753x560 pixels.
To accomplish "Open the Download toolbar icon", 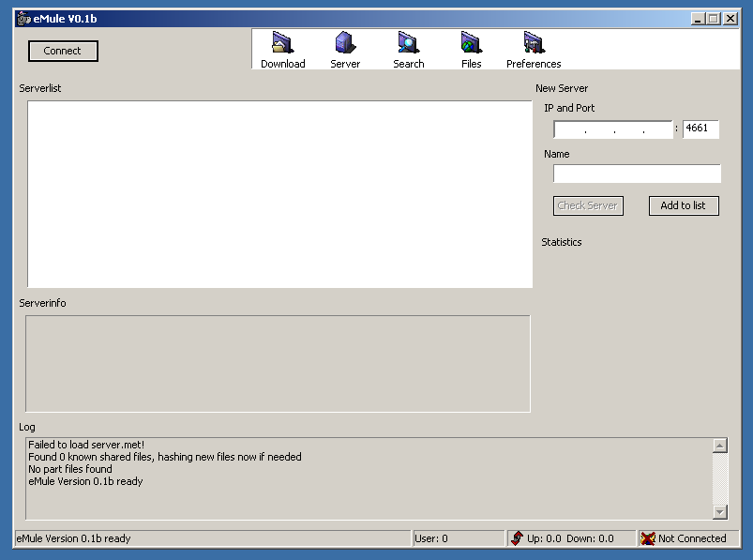I will (282, 43).
